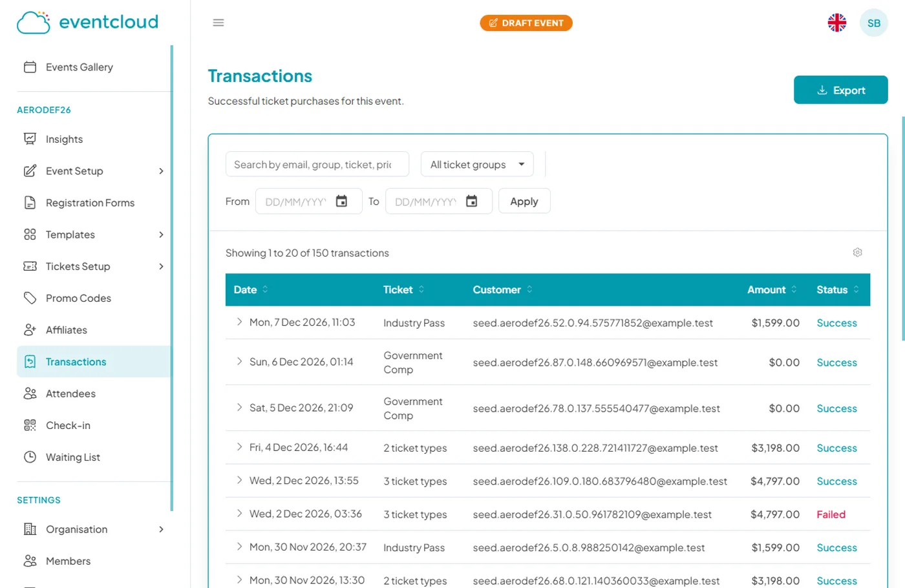Click the Registration Forms document icon
905x588 pixels.
pyautogui.click(x=30, y=203)
